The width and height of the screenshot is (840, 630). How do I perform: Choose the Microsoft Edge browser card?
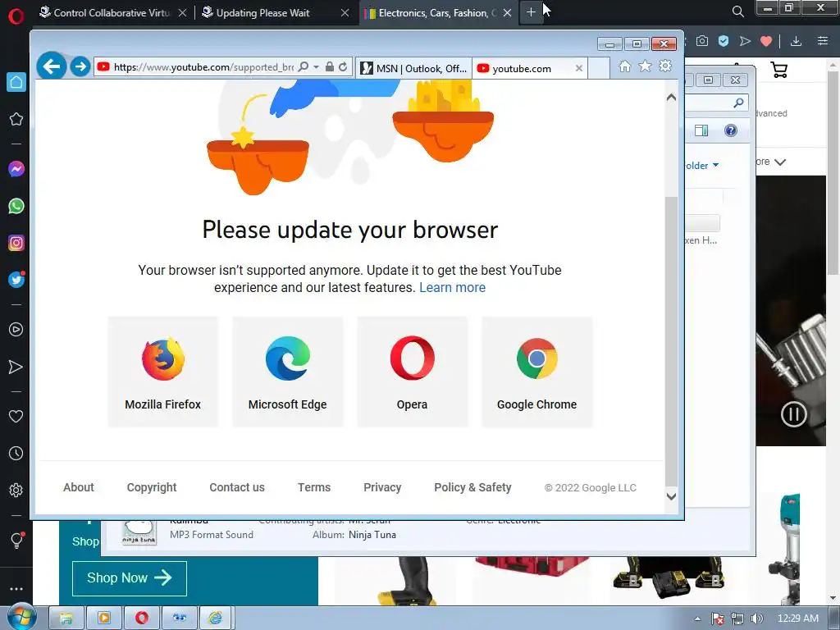(x=288, y=372)
